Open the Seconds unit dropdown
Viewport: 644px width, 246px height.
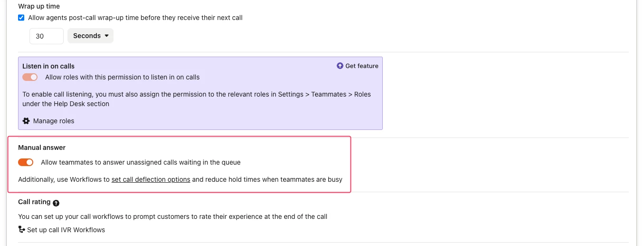[x=90, y=36]
